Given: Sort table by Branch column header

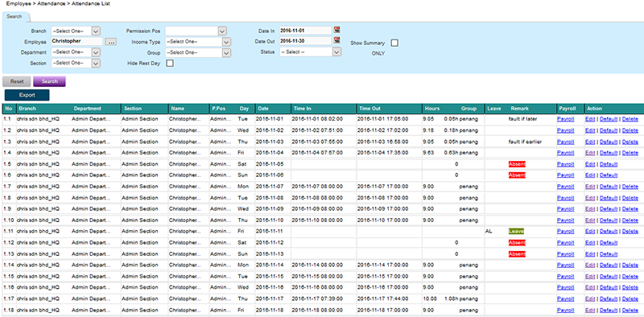Looking at the screenshot, I should pyautogui.click(x=27, y=109).
